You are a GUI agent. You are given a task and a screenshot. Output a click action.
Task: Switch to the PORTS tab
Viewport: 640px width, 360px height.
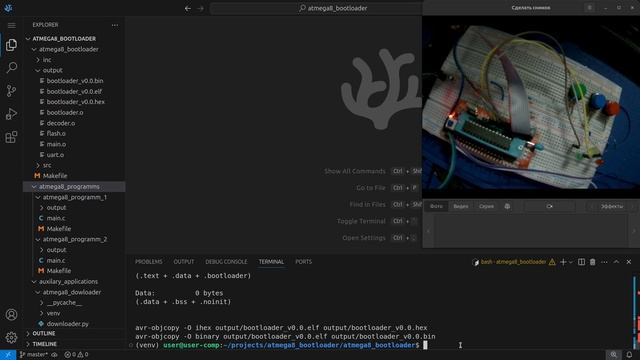(303, 262)
